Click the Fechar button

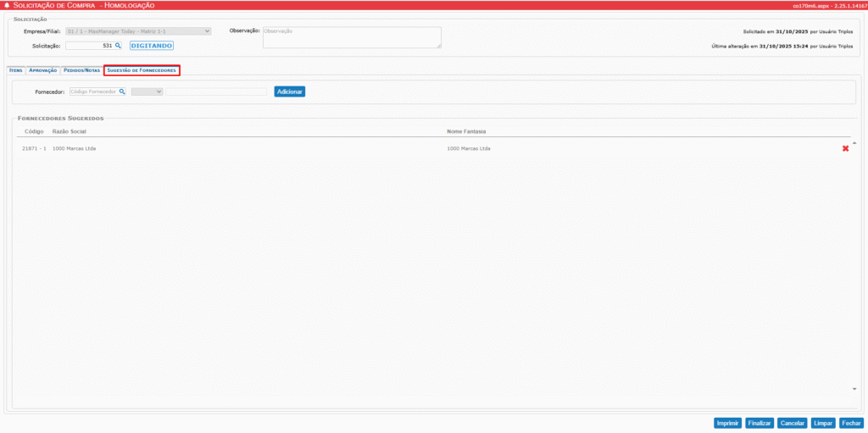[851, 422]
